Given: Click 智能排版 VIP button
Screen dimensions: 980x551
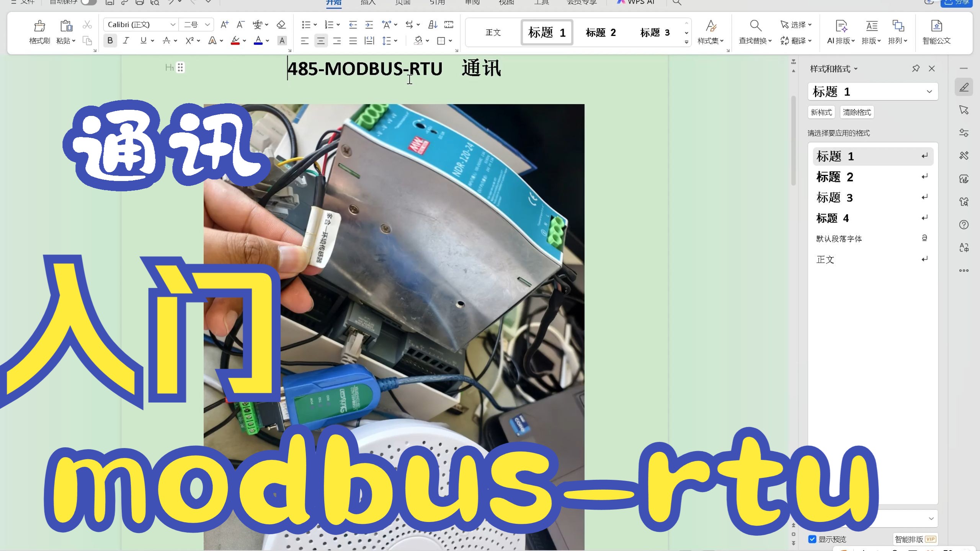Looking at the screenshot, I should [915, 539].
